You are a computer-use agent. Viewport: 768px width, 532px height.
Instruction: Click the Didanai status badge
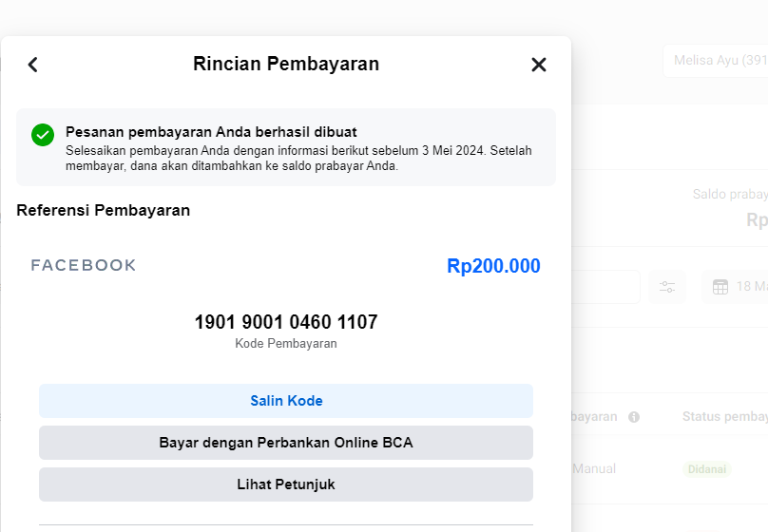coord(706,469)
